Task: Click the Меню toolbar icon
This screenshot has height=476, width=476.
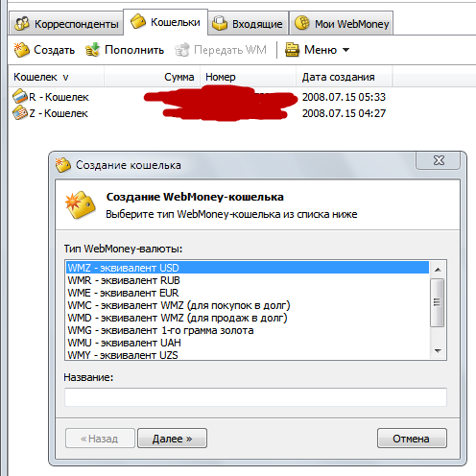Action: (292, 50)
